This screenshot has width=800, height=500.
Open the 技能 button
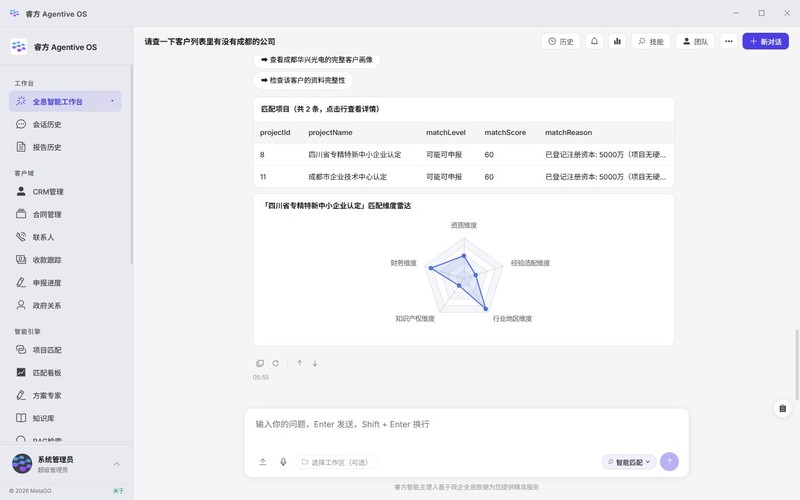coord(651,41)
